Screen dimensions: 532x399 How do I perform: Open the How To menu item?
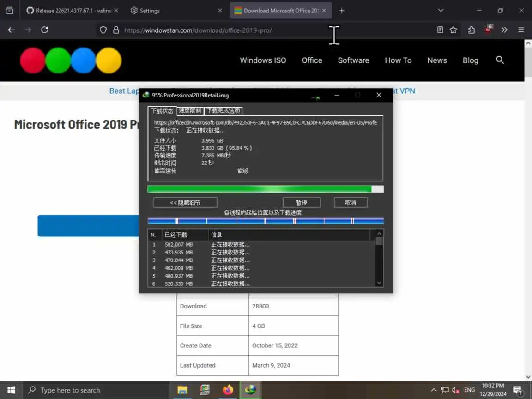pos(398,60)
